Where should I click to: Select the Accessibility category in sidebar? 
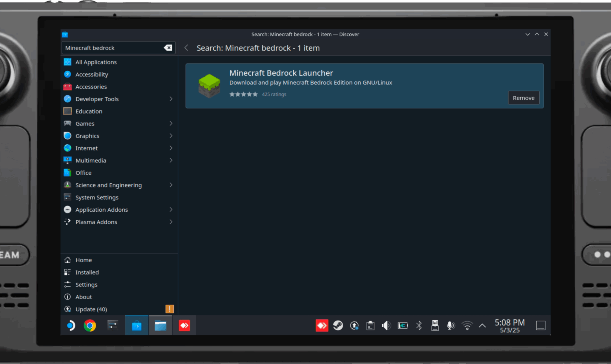(x=92, y=74)
